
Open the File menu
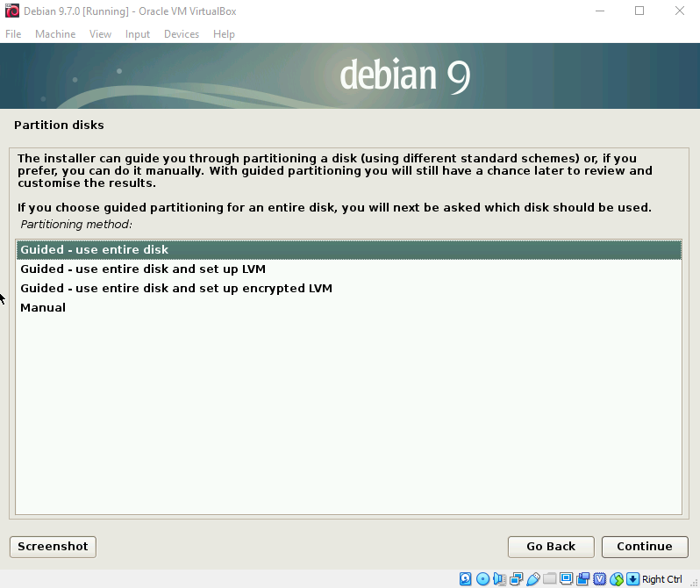coord(13,34)
